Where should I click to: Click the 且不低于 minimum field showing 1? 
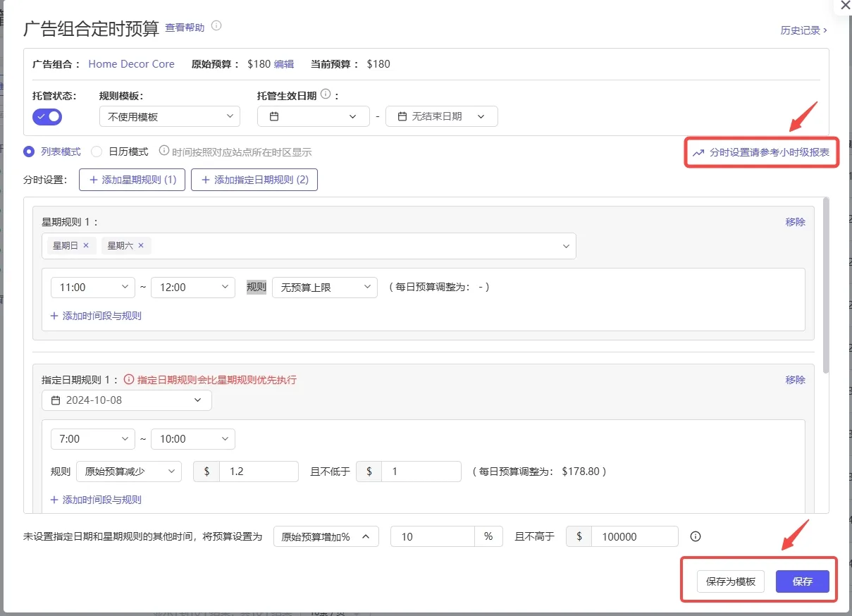[421, 472]
